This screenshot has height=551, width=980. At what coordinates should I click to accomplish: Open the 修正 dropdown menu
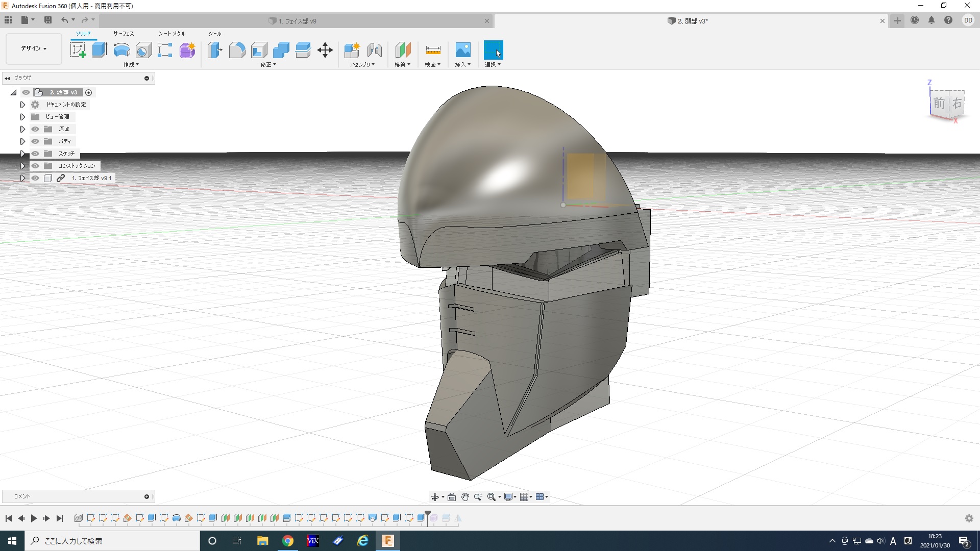268,65
